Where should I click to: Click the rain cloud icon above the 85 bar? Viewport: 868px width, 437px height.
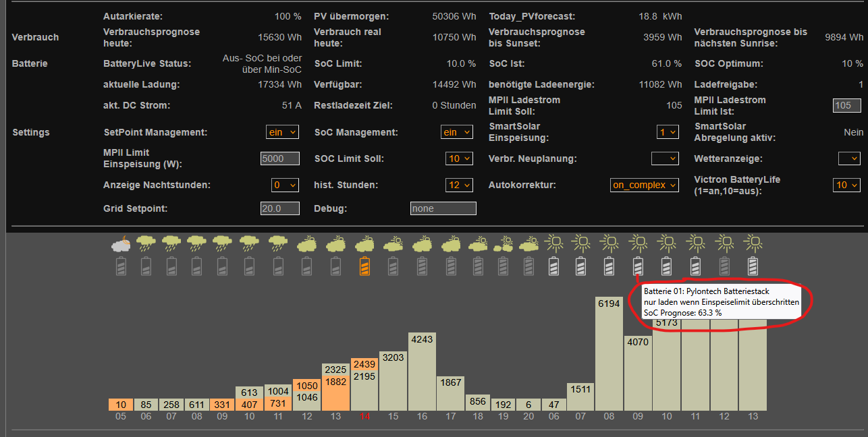pyautogui.click(x=147, y=243)
